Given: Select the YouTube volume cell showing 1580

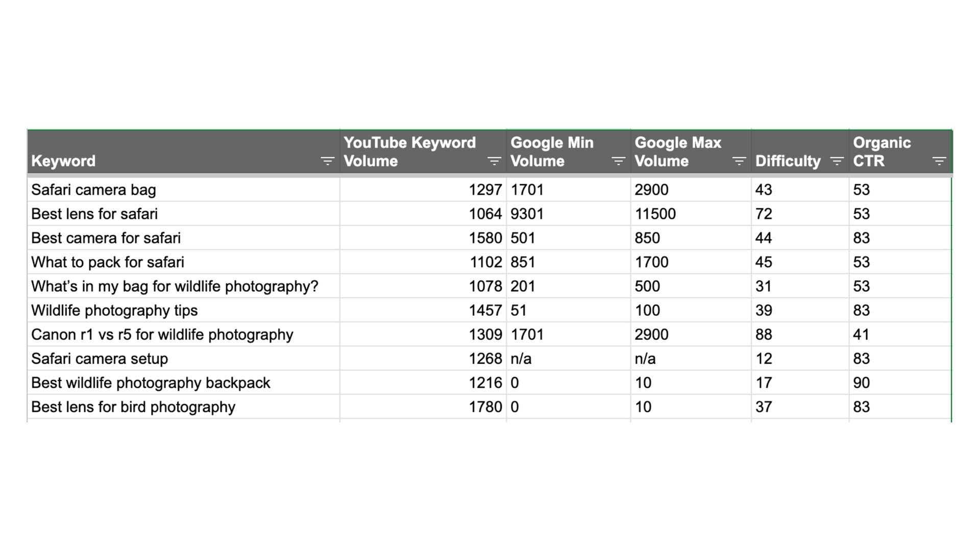Looking at the screenshot, I should (x=485, y=238).
